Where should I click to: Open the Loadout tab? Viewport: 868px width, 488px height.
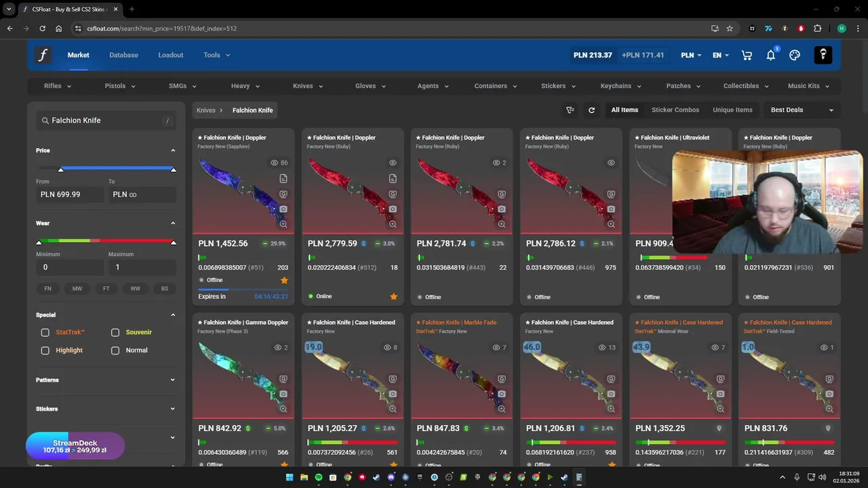click(171, 55)
